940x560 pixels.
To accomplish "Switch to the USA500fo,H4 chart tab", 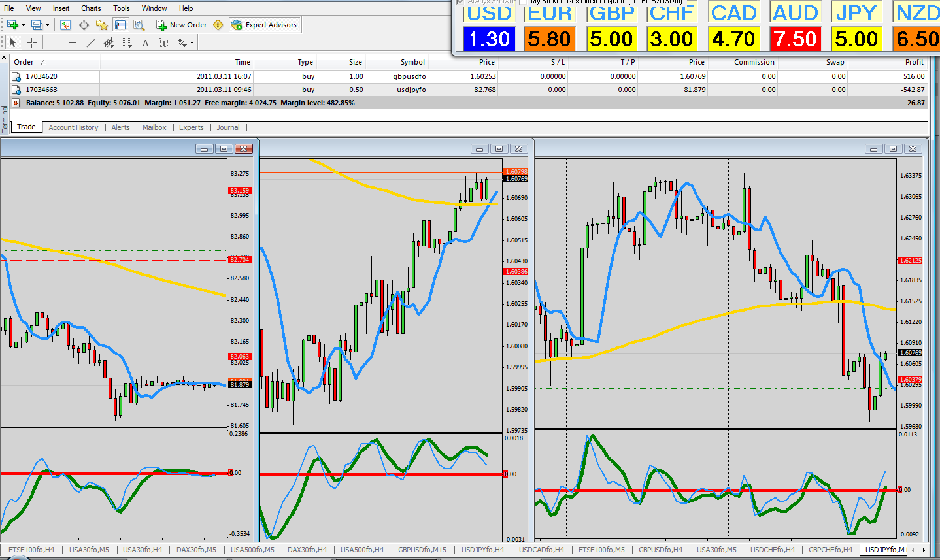I will coord(362,550).
